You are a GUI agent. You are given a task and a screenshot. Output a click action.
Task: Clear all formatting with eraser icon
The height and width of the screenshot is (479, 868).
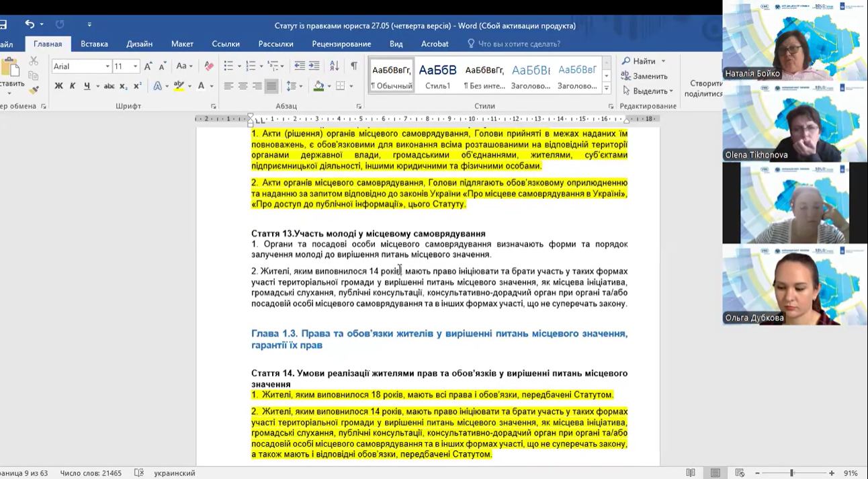(209, 66)
